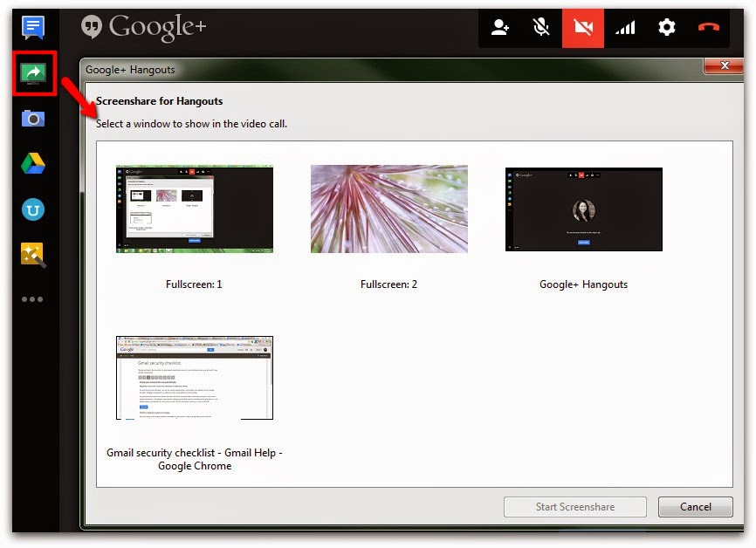This screenshot has width=756, height=548.
Task: Click the "Screenshare for Hangouts" heading
Action: point(159,101)
